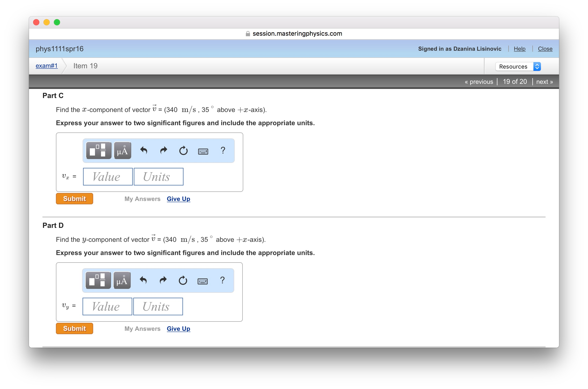
Task: Submit the Part C answer
Action: 75,199
